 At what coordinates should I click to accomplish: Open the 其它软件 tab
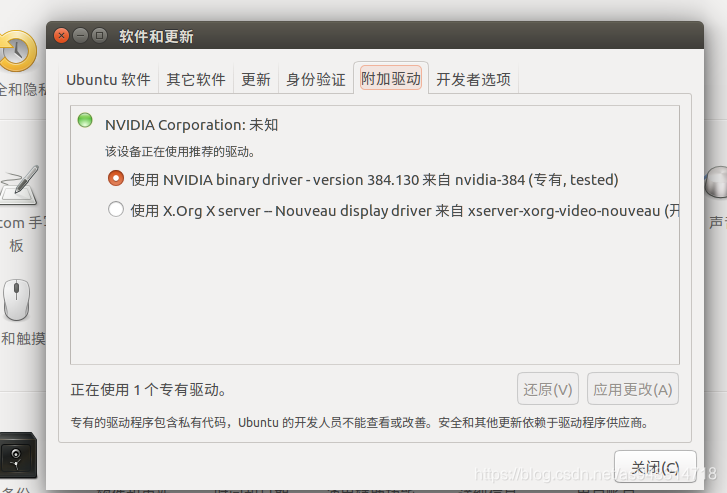196,79
